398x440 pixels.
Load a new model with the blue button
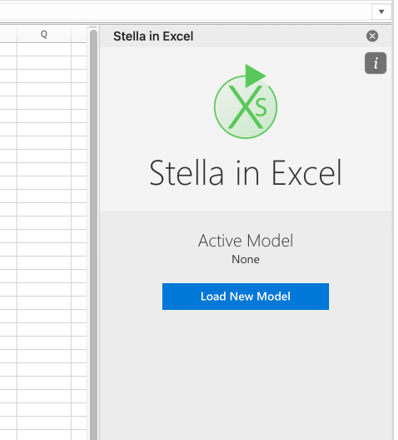(245, 296)
